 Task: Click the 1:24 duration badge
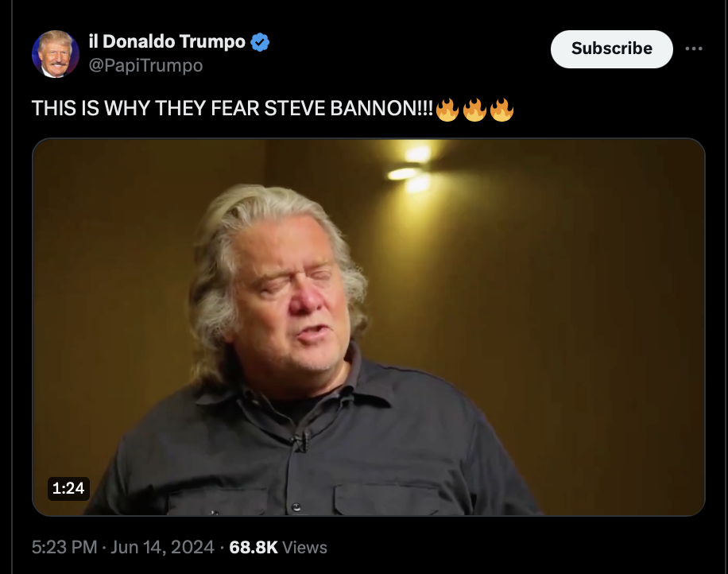point(68,489)
